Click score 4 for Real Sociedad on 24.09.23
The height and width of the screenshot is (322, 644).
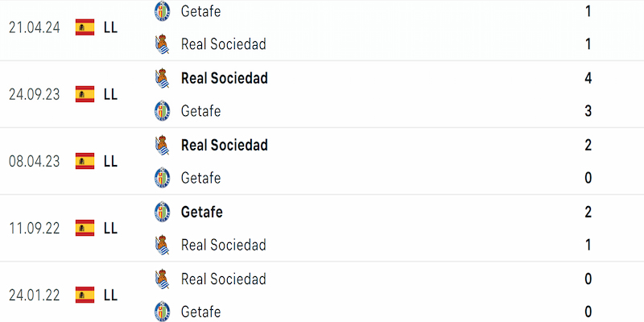tap(588, 78)
